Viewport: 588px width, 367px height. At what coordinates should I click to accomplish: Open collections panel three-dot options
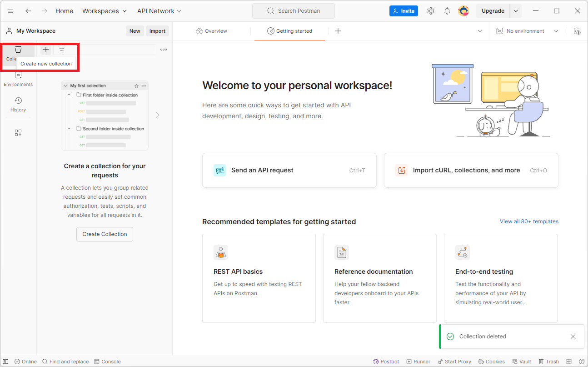pos(164,50)
